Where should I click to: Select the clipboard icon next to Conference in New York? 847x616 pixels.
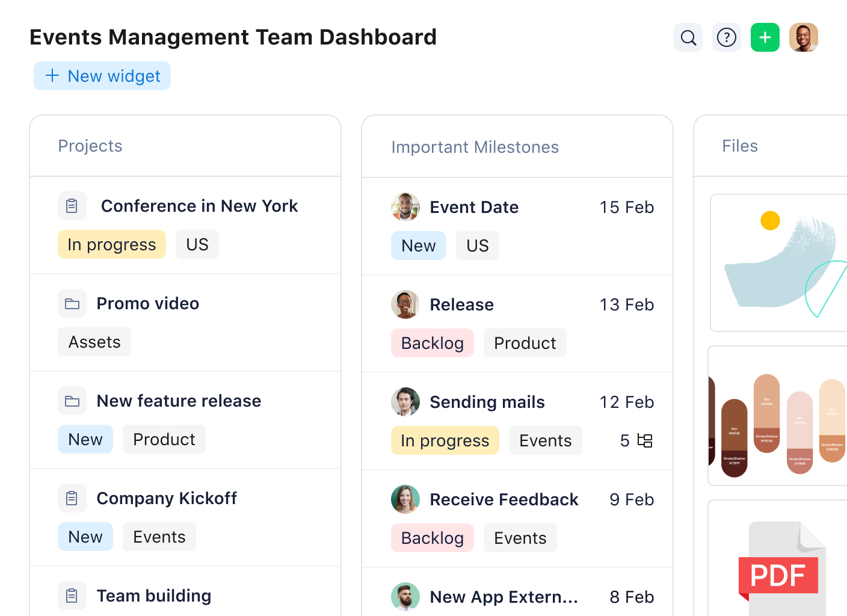click(72, 206)
